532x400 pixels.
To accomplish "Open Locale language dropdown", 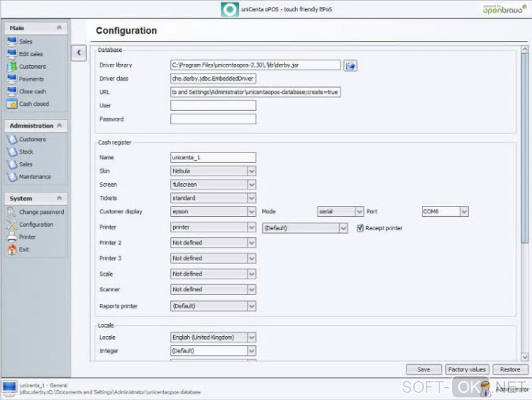I will click(x=251, y=337).
